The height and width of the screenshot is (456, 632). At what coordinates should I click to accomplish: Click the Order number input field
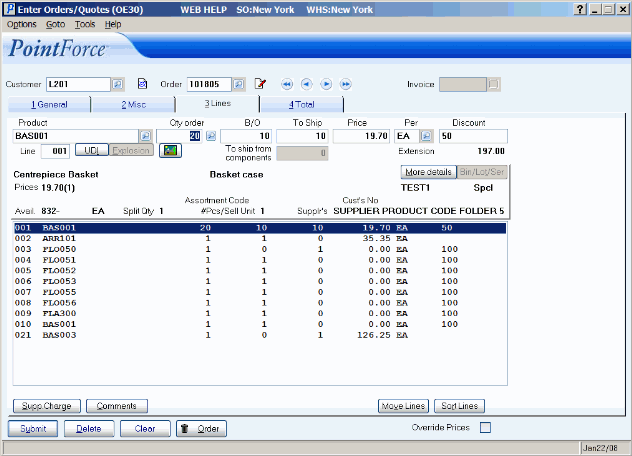click(209, 84)
